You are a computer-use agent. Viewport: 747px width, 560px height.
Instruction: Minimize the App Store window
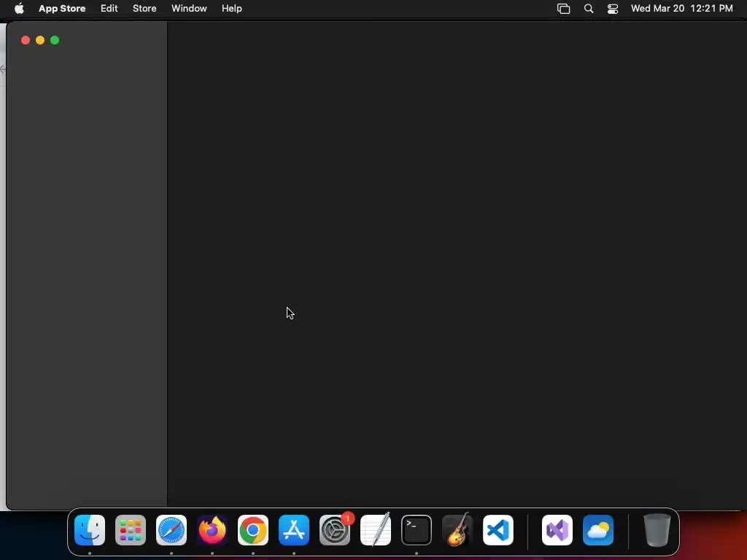40,41
